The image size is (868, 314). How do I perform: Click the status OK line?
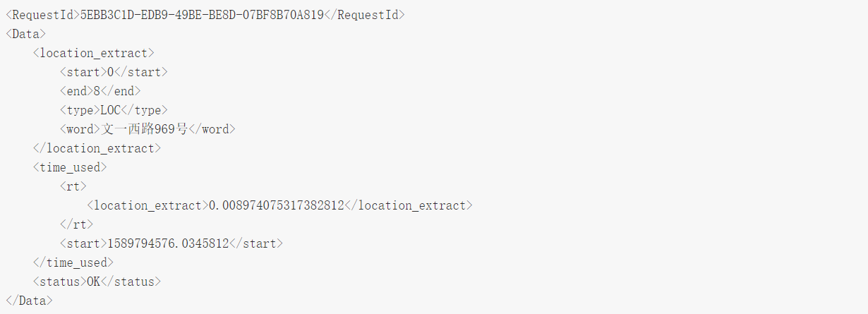point(97,282)
